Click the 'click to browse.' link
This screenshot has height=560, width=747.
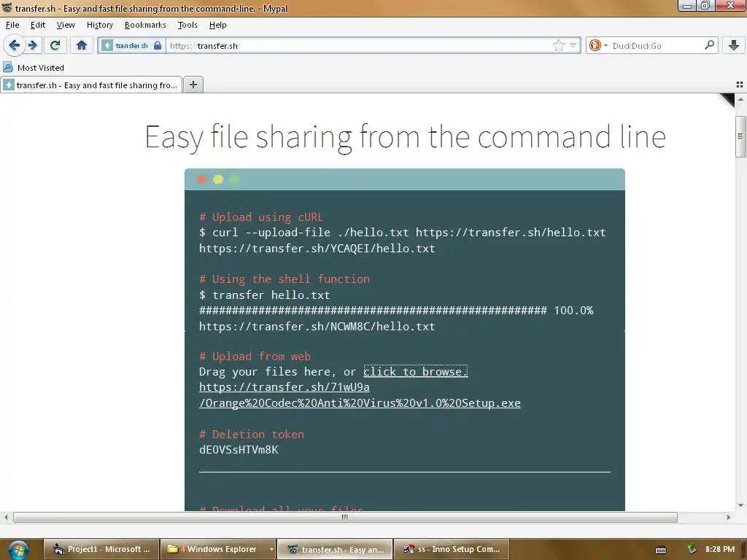[x=415, y=371]
